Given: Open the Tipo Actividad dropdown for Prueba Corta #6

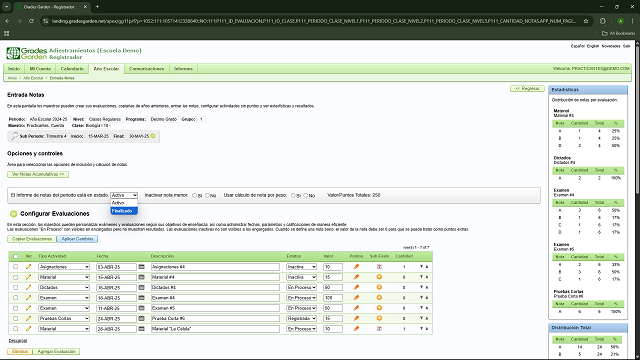Looking at the screenshot, I should (x=64, y=318).
